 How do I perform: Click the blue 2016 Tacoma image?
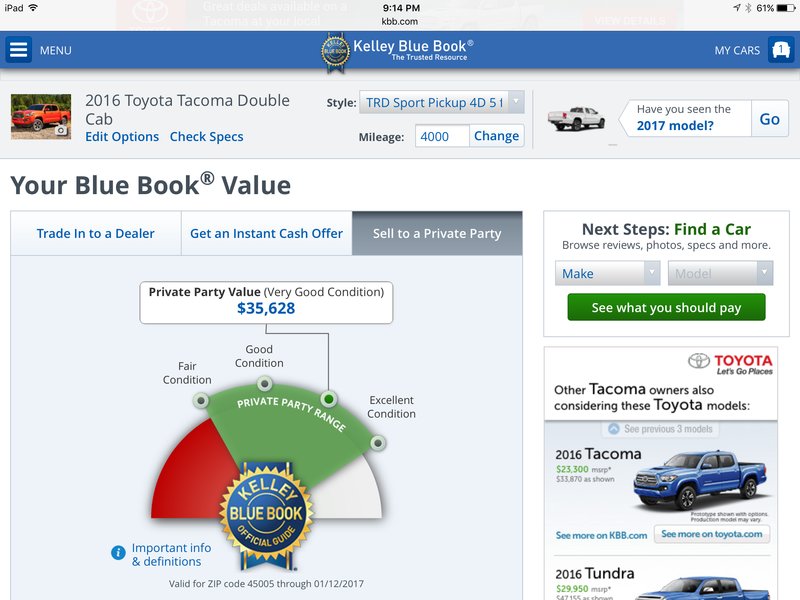pyautogui.click(x=701, y=480)
